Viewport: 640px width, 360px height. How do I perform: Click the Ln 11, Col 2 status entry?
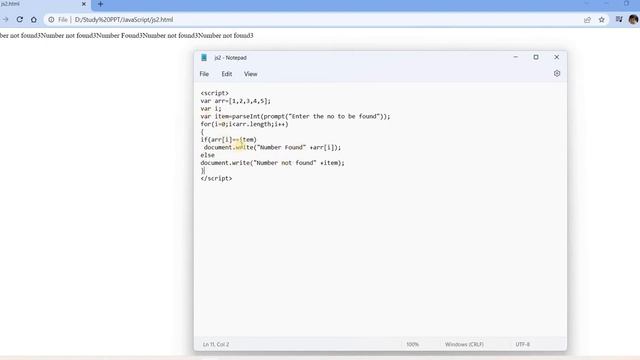(216, 344)
